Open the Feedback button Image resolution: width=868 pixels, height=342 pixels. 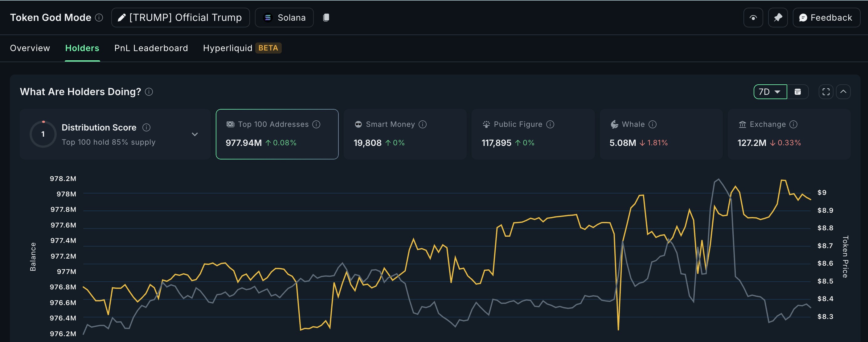tap(826, 18)
